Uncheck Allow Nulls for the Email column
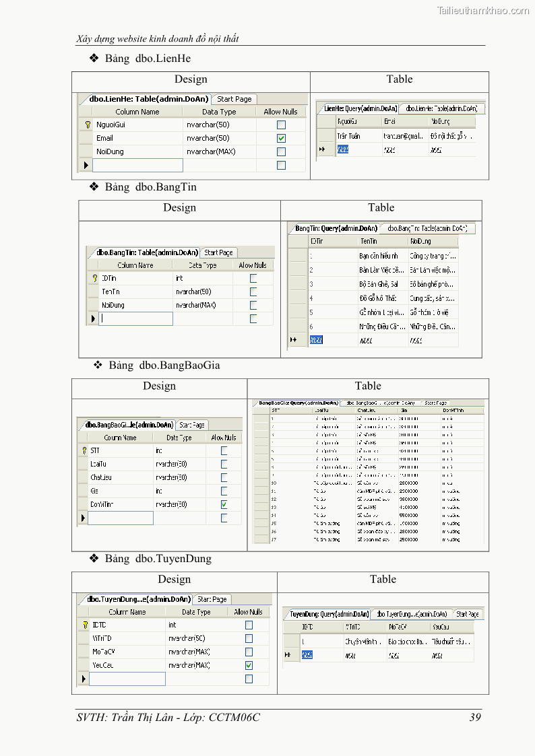This screenshot has height=756, width=535. tap(281, 138)
